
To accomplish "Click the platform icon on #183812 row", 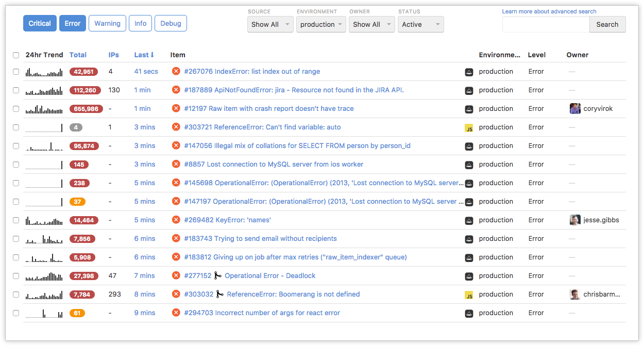I will pos(469,258).
